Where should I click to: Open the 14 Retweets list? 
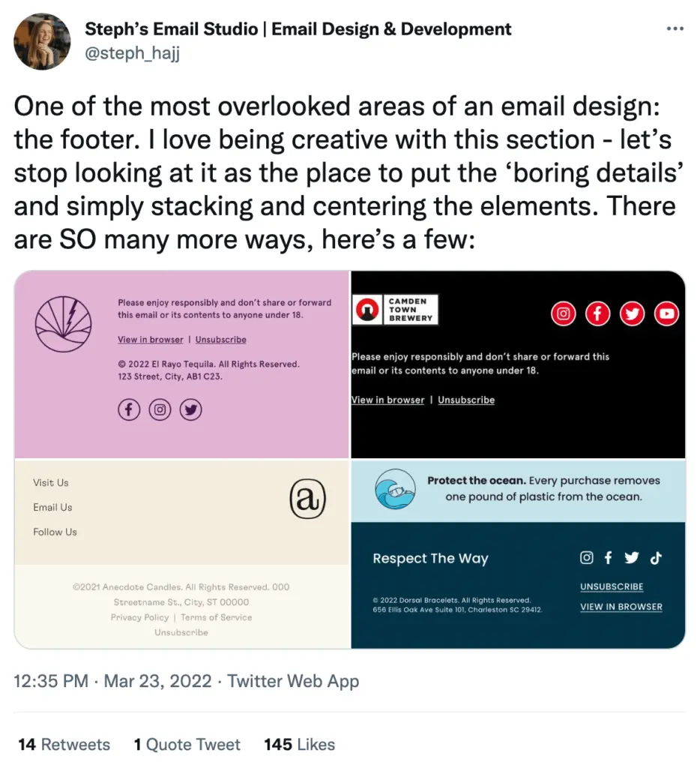point(64,745)
